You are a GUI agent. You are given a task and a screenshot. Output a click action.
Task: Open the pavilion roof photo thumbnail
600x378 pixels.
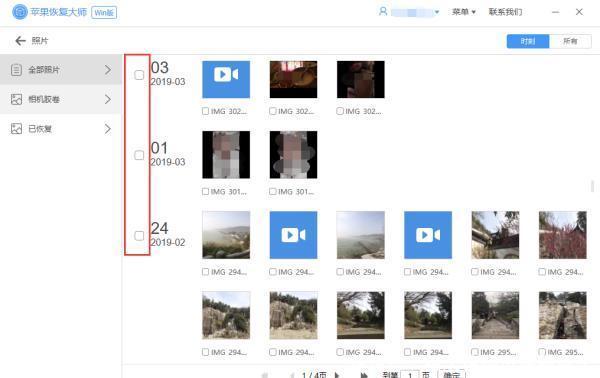pyautogui.click(x=495, y=235)
